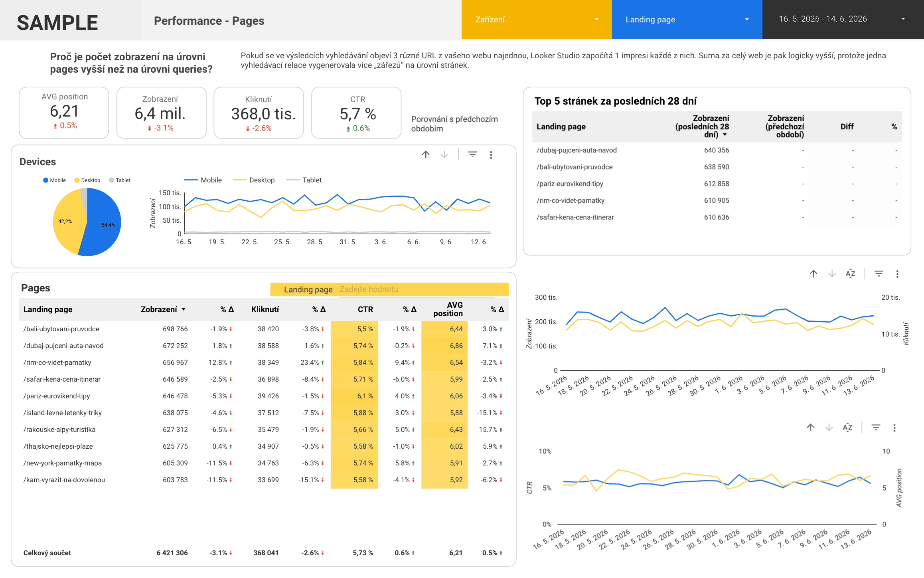Click AZ sort icon above CTR chart
The height and width of the screenshot is (578, 924).
(847, 428)
